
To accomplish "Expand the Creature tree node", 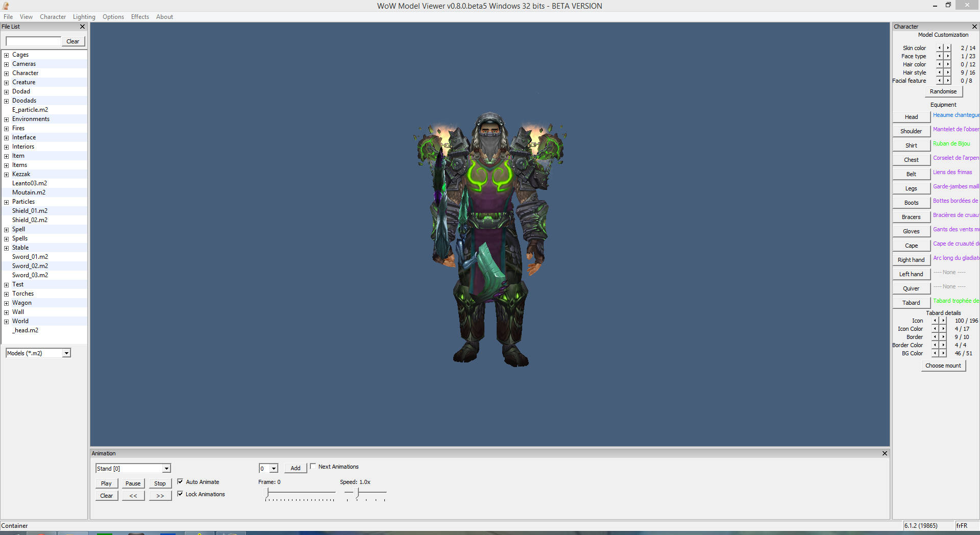I will pyautogui.click(x=6, y=82).
